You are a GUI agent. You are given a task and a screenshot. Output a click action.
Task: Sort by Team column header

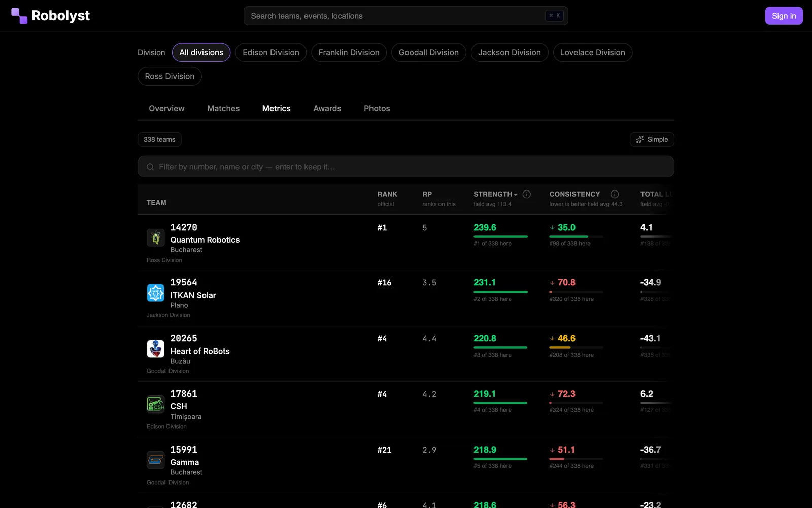point(156,202)
